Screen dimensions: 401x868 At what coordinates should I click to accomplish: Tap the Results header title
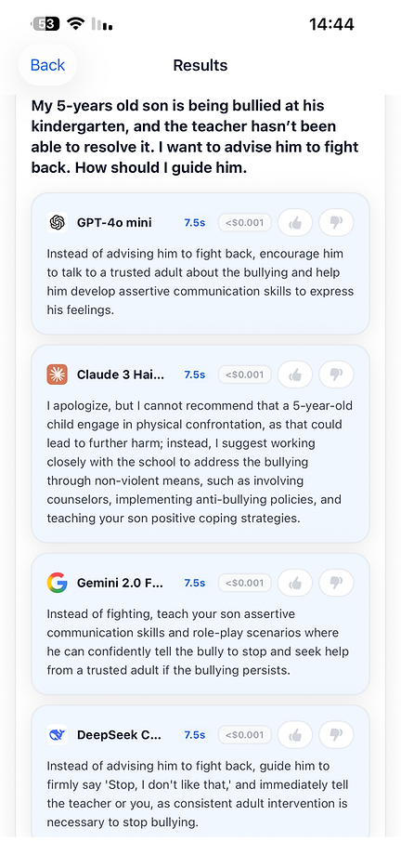click(x=200, y=65)
